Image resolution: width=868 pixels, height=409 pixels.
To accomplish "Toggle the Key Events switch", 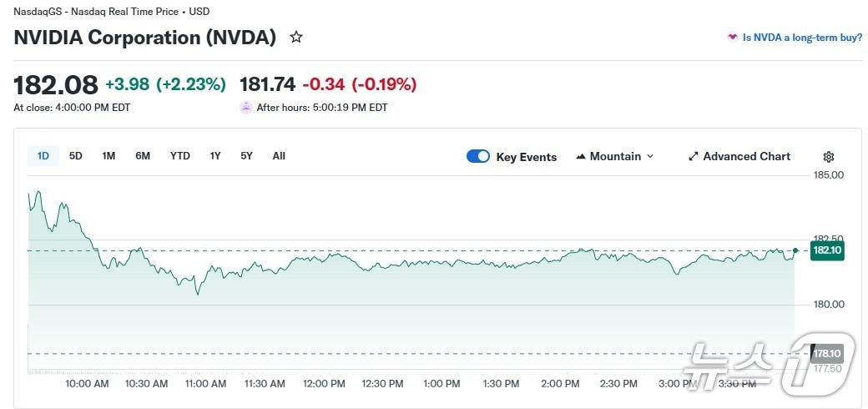I will tap(478, 156).
